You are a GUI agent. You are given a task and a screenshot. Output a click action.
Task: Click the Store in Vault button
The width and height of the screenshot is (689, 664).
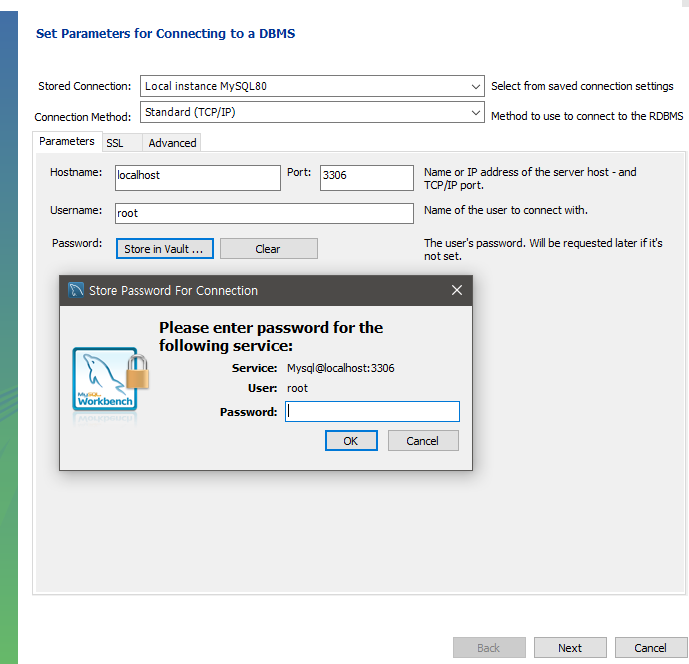[x=165, y=249]
